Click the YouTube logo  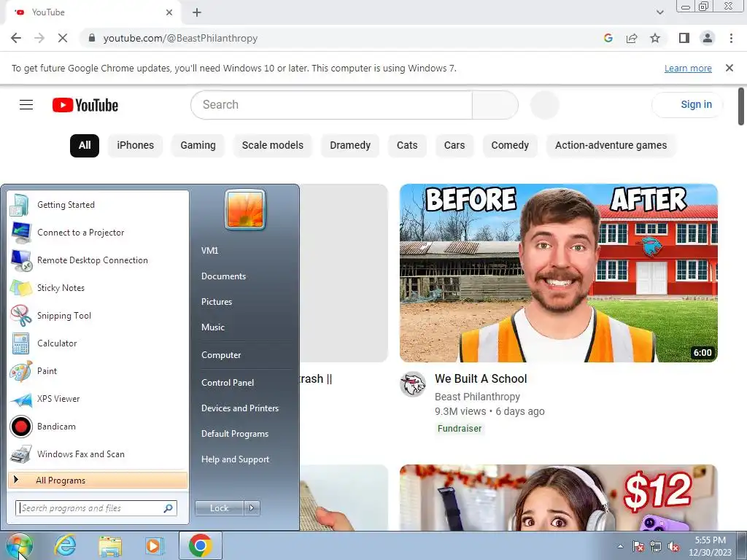pyautogui.click(x=85, y=105)
